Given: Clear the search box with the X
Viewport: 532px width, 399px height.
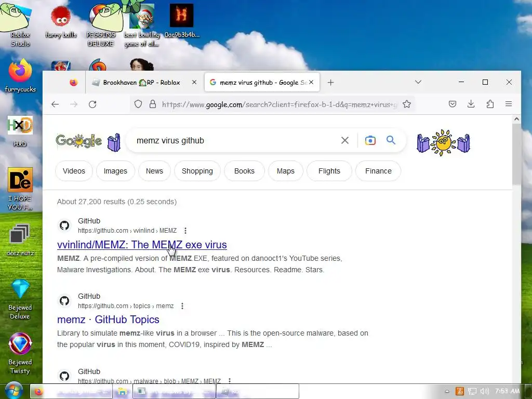Looking at the screenshot, I should point(345,140).
